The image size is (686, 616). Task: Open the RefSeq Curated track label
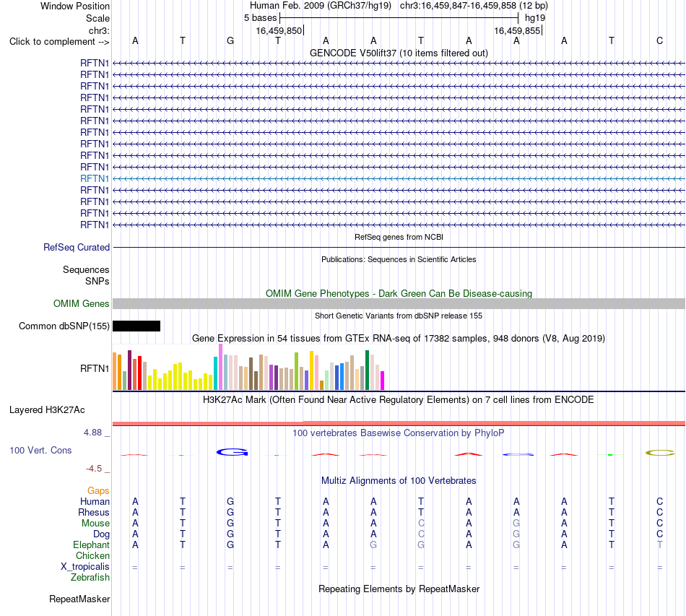77,247
